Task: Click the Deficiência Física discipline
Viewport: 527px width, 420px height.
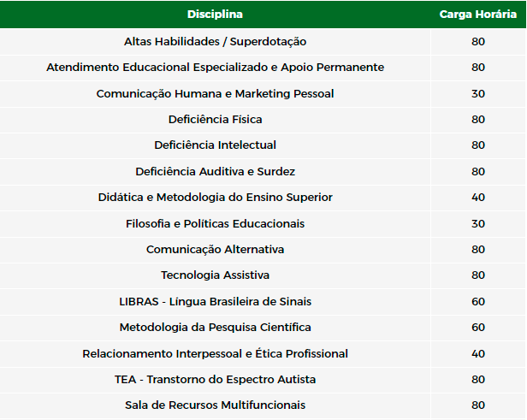Action: (215, 119)
